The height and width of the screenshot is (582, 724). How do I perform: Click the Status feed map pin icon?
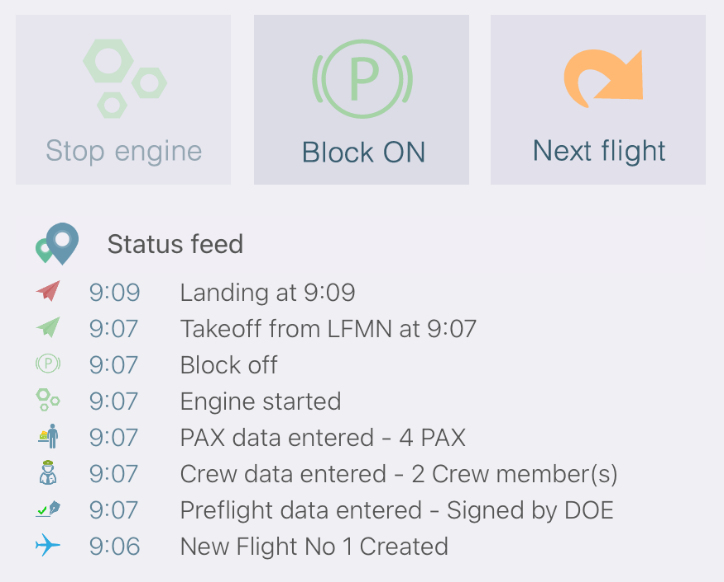57,244
